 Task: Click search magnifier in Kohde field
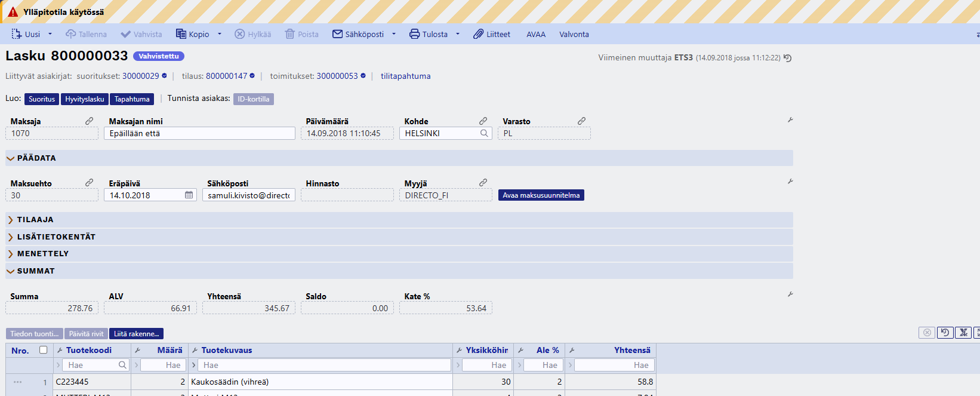coord(484,133)
